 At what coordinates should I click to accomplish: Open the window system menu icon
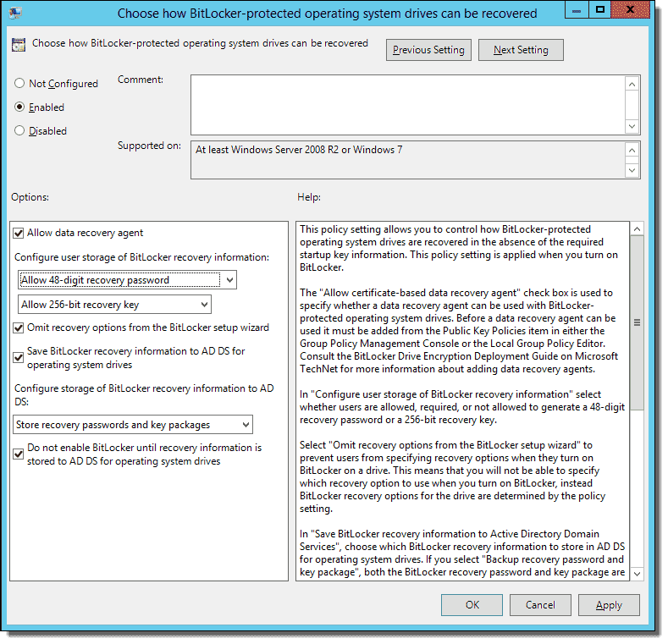(15, 13)
